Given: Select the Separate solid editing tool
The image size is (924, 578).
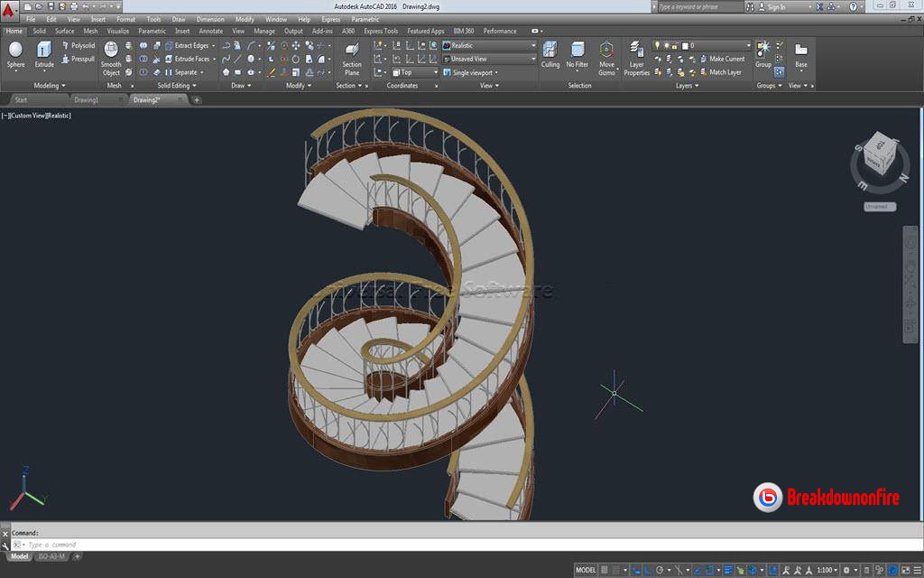Looking at the screenshot, I should tap(182, 72).
